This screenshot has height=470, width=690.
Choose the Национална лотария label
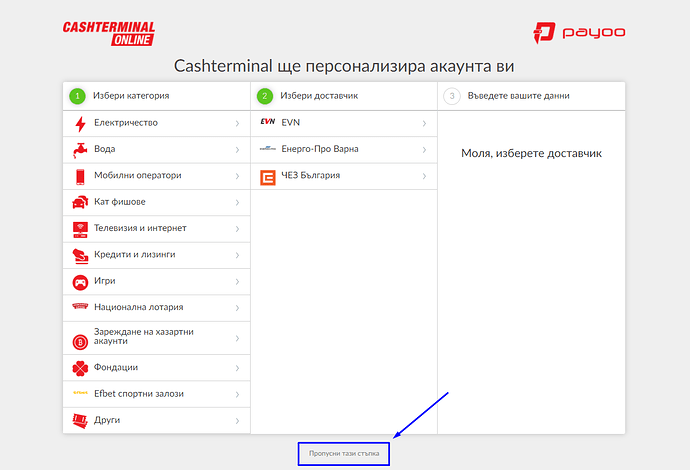pyautogui.click(x=139, y=308)
